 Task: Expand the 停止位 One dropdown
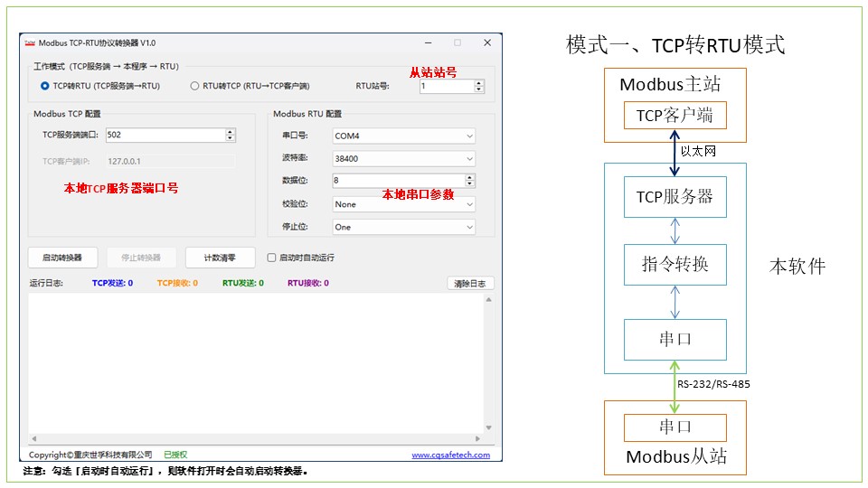403,227
